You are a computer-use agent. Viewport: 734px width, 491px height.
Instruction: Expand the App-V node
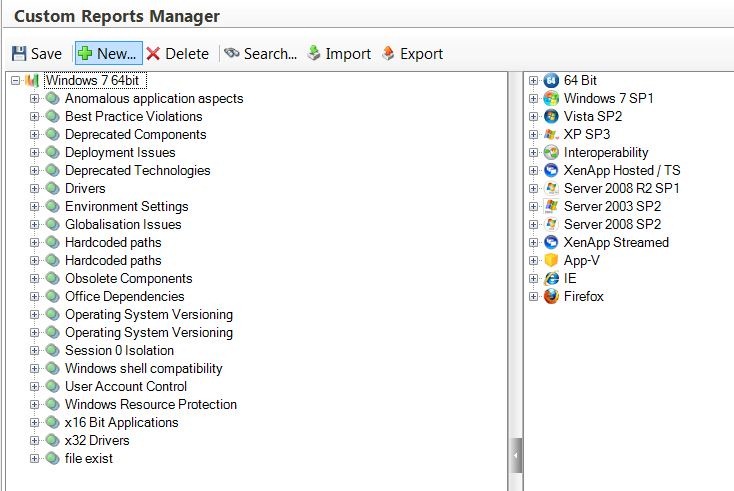pyautogui.click(x=533, y=260)
